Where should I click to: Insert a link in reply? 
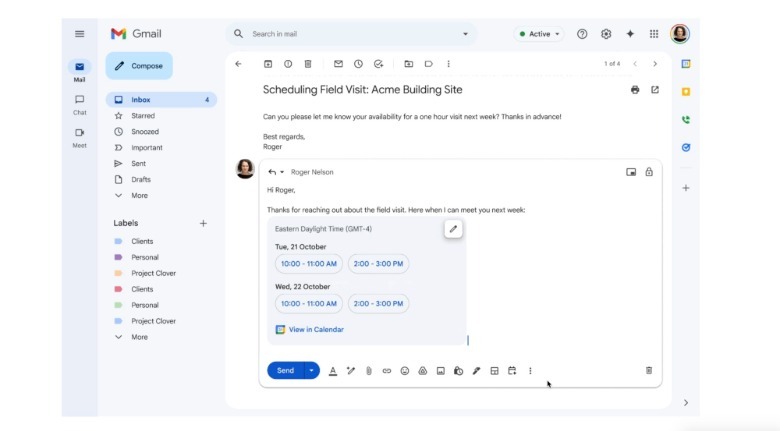click(x=387, y=371)
